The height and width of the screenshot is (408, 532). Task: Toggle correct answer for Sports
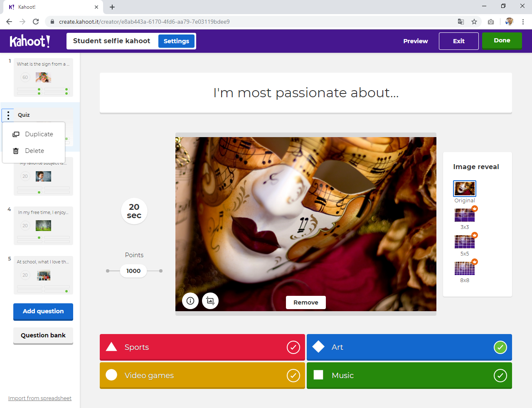click(x=293, y=347)
